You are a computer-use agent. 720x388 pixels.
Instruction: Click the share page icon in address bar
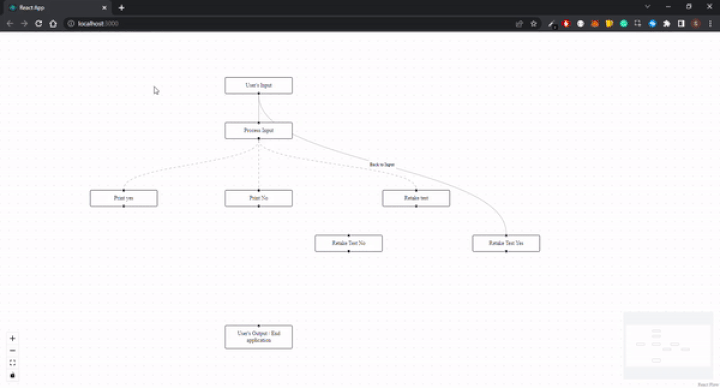point(519,23)
